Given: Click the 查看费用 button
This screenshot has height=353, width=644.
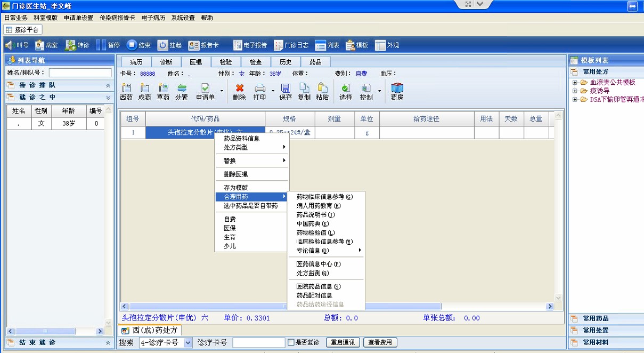Looking at the screenshot, I should [380, 342].
